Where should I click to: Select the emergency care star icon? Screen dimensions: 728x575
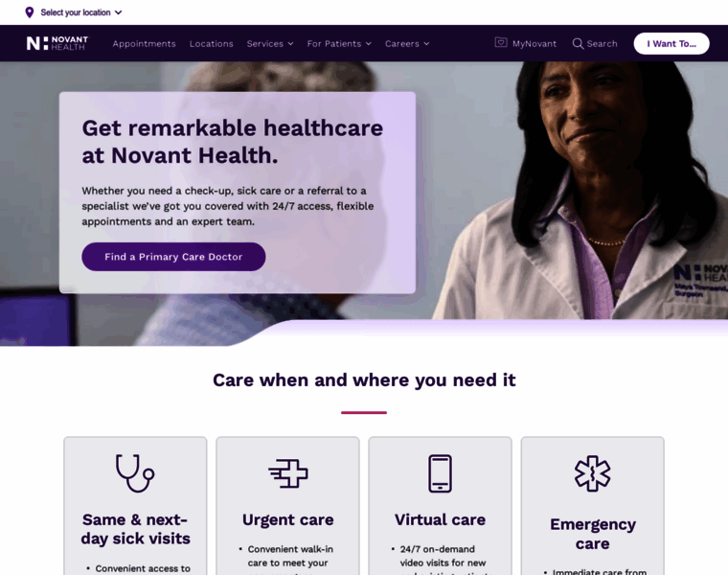(592, 473)
